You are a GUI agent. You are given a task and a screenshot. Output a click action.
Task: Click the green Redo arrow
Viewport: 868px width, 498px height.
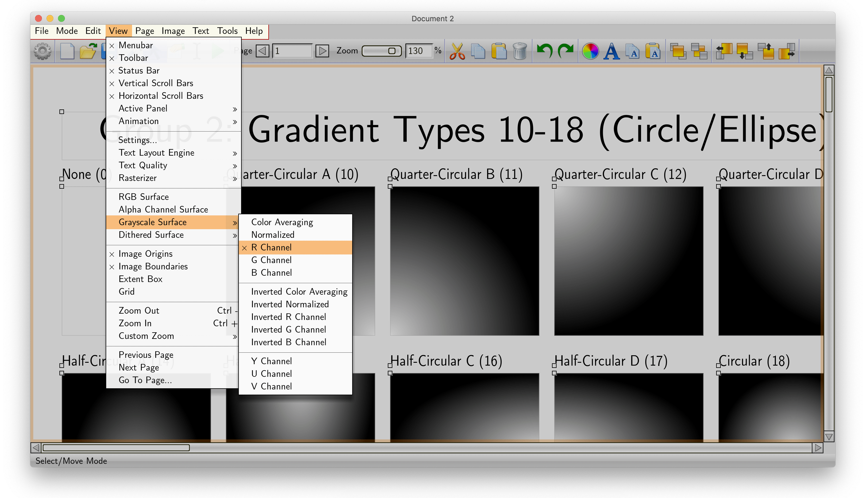pyautogui.click(x=565, y=51)
